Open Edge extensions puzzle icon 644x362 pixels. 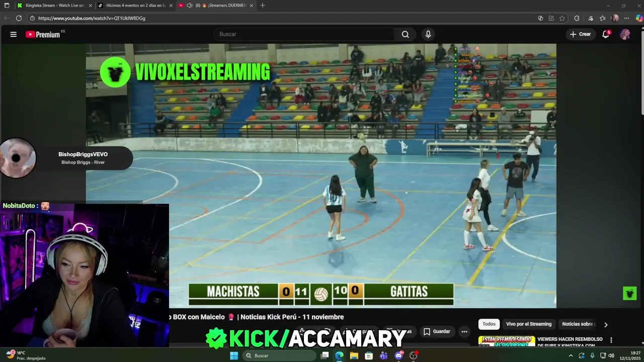[x=577, y=18]
